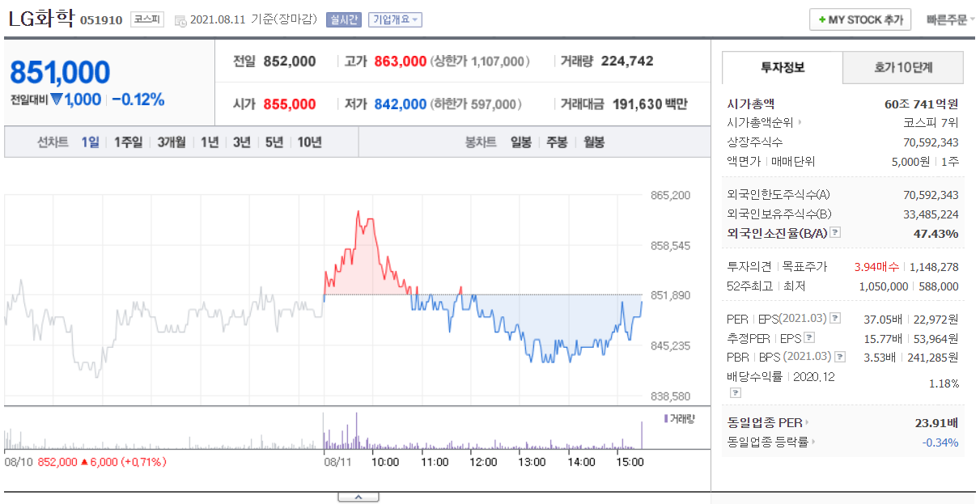
Task: Select the 10년 line chart period
Action: coord(309,142)
